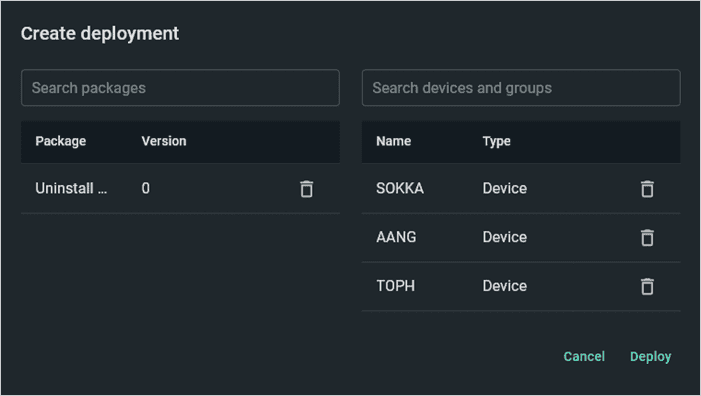Image resolution: width=701 pixels, height=396 pixels.
Task: Click the Type column header
Action: [497, 141]
